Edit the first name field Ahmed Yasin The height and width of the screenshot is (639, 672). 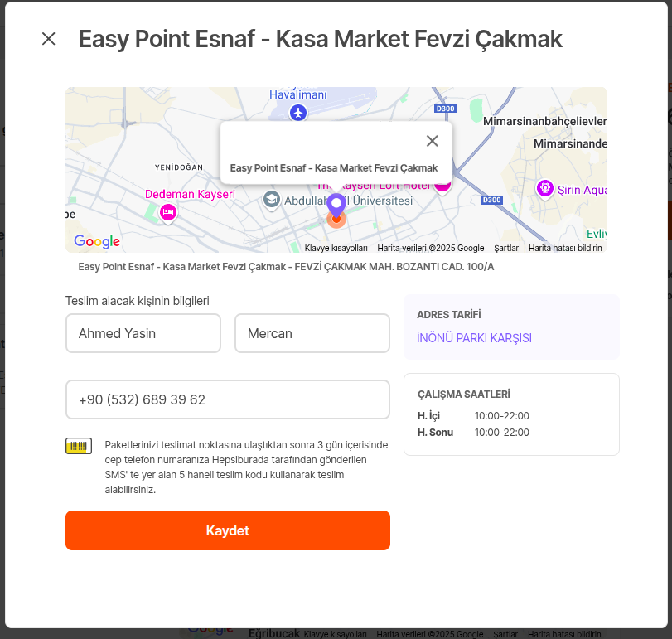(x=143, y=333)
